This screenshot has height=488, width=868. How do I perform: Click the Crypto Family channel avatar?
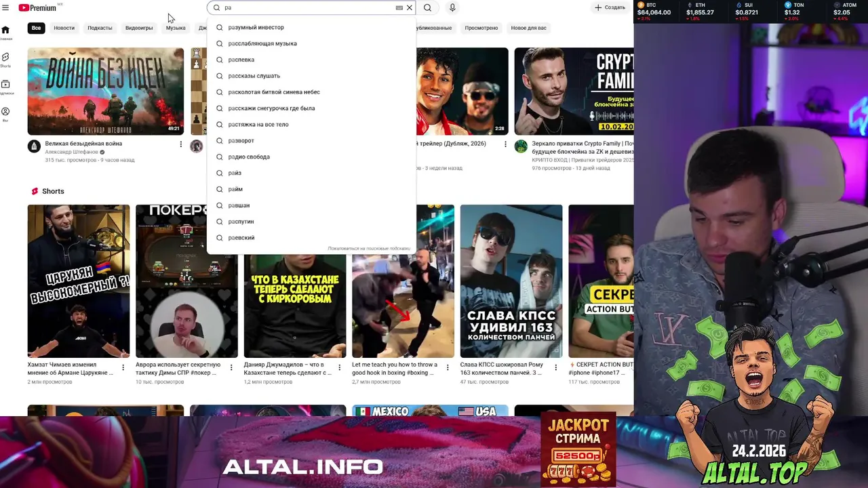coord(521,146)
